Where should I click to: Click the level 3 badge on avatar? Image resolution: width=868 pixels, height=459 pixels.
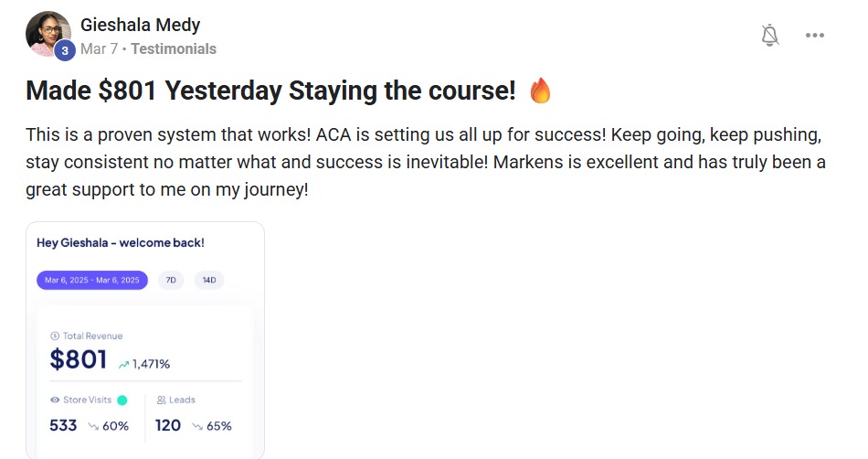[x=64, y=50]
